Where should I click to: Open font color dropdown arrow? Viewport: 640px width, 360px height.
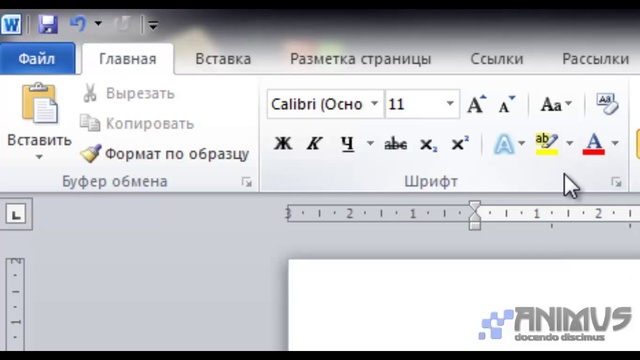point(615,143)
